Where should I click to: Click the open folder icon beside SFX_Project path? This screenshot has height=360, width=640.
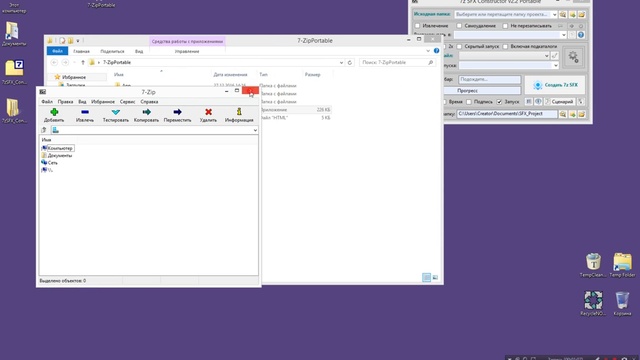coord(582,114)
